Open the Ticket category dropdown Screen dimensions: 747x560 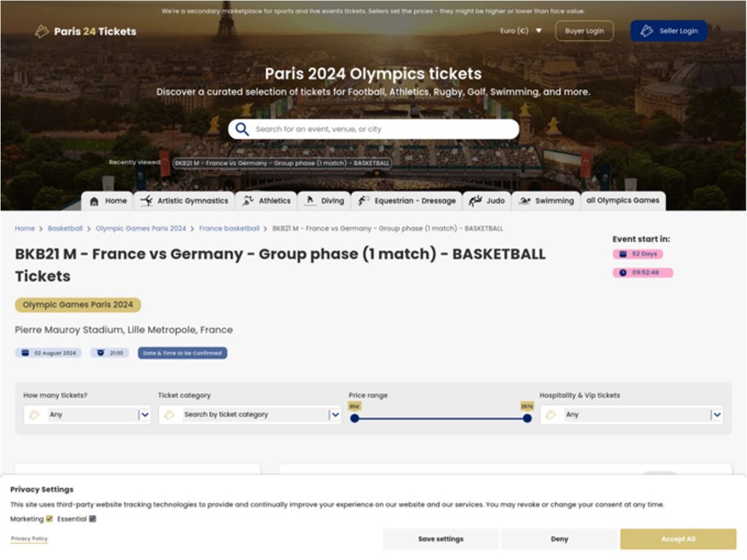[x=335, y=415]
